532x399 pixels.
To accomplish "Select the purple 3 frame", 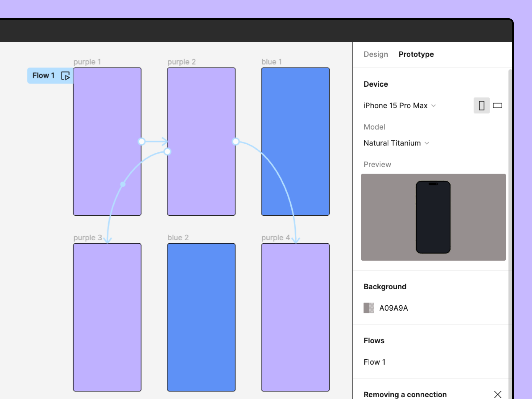I will [107, 318].
